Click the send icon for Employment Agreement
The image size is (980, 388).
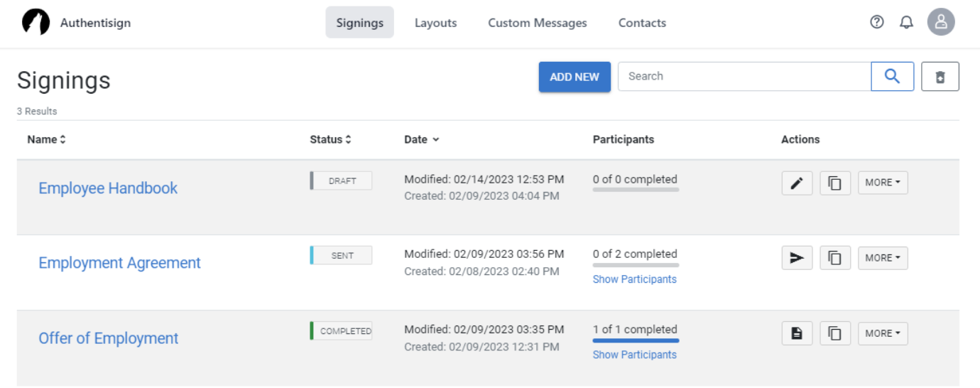click(x=797, y=258)
